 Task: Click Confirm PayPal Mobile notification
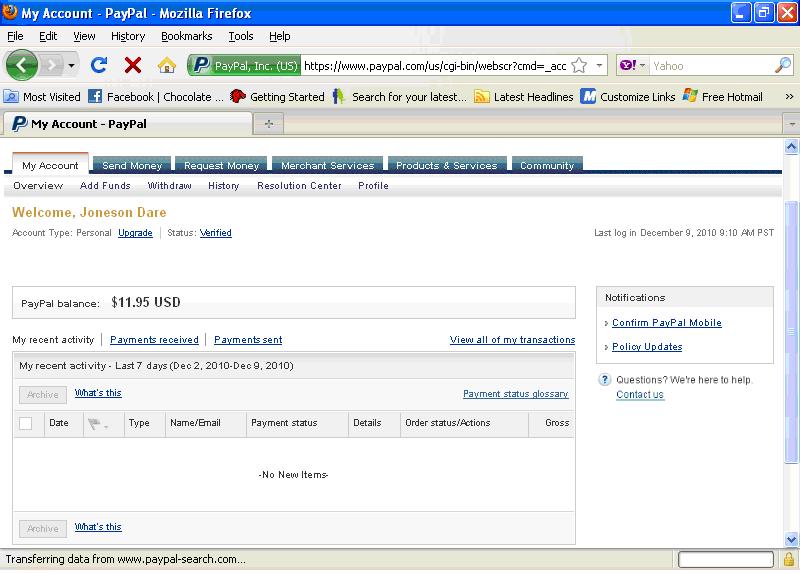coord(667,322)
